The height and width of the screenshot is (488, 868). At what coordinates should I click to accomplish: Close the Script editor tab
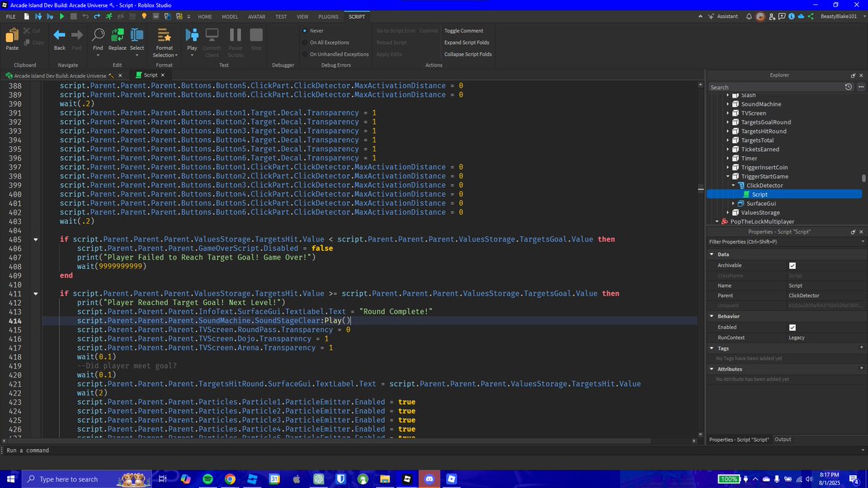pos(163,75)
